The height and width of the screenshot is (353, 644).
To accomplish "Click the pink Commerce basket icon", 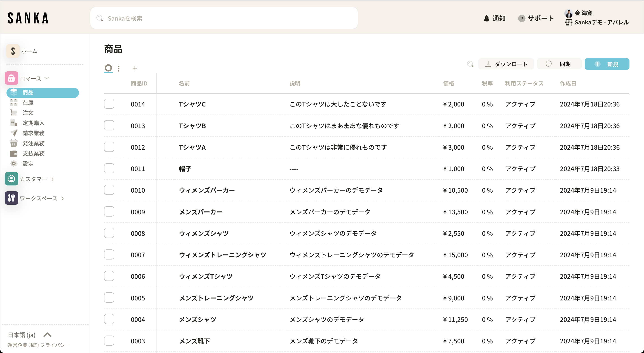I will 11,78.
